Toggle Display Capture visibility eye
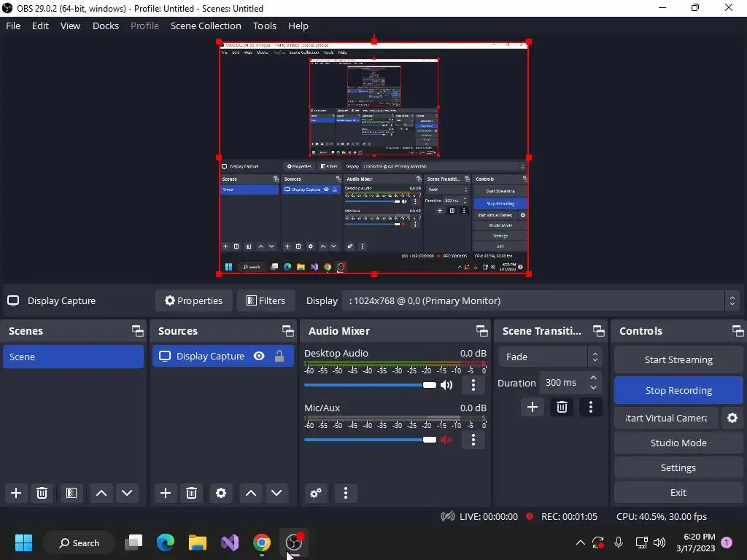Screen dimensions: 747x560 click(259, 356)
